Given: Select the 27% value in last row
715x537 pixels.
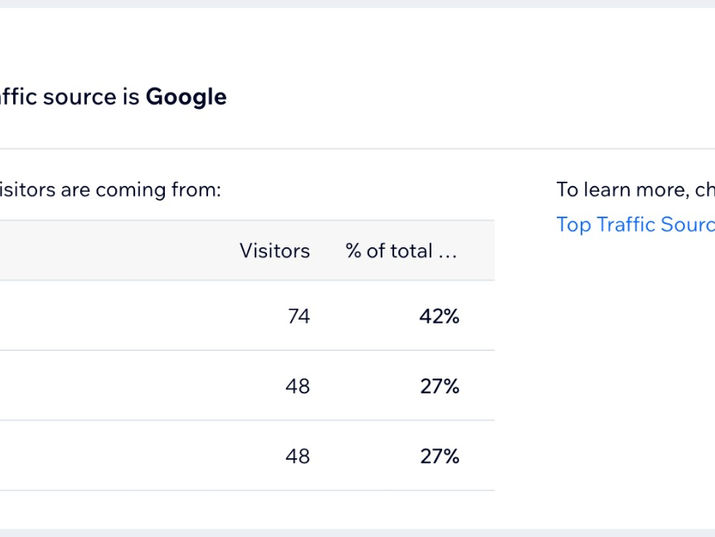Looking at the screenshot, I should pyautogui.click(x=440, y=456).
